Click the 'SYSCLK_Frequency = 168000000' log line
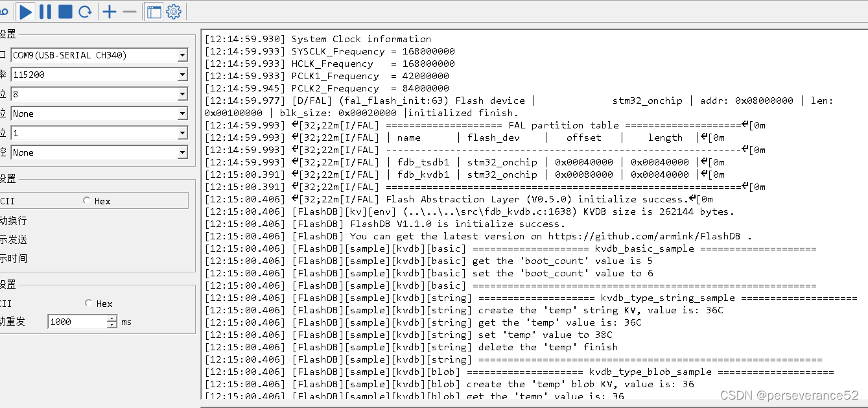Image resolution: width=868 pixels, height=408 pixels. point(330,51)
